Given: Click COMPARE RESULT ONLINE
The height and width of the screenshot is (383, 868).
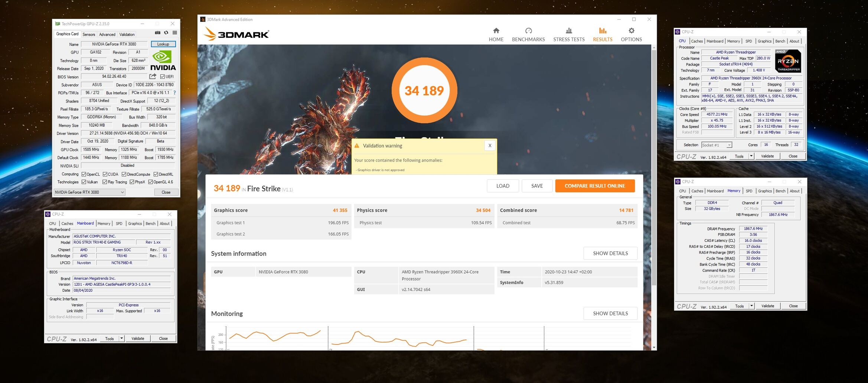Looking at the screenshot, I should click(x=595, y=186).
